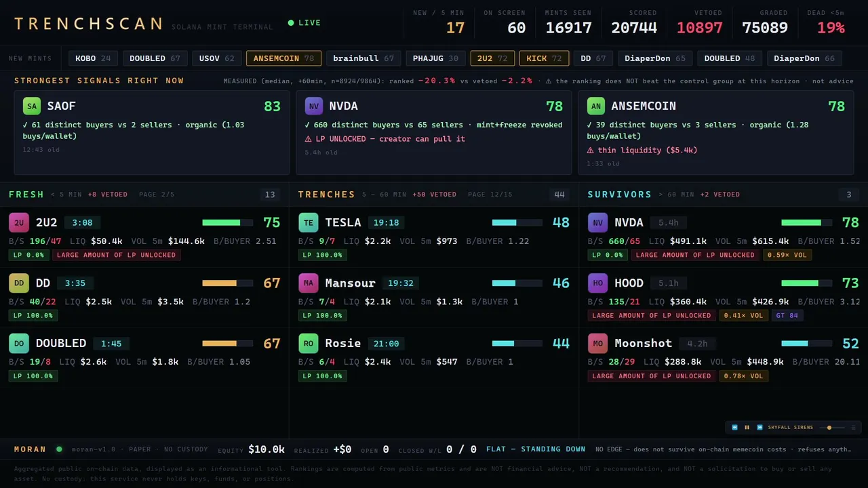Show the +8 VETOED items in Fresh
The width and height of the screenshot is (868, 488).
(x=108, y=195)
